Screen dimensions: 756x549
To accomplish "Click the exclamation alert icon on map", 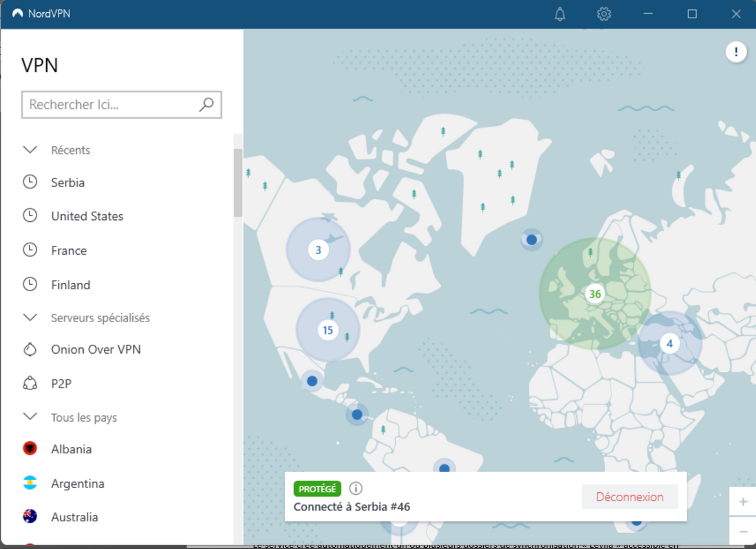I will coord(736,52).
